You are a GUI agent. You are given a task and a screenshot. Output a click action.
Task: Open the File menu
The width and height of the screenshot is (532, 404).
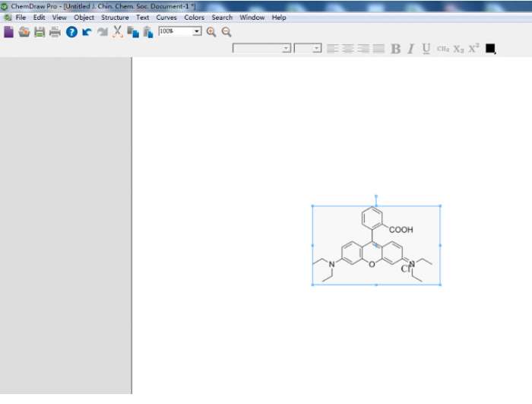(x=21, y=17)
